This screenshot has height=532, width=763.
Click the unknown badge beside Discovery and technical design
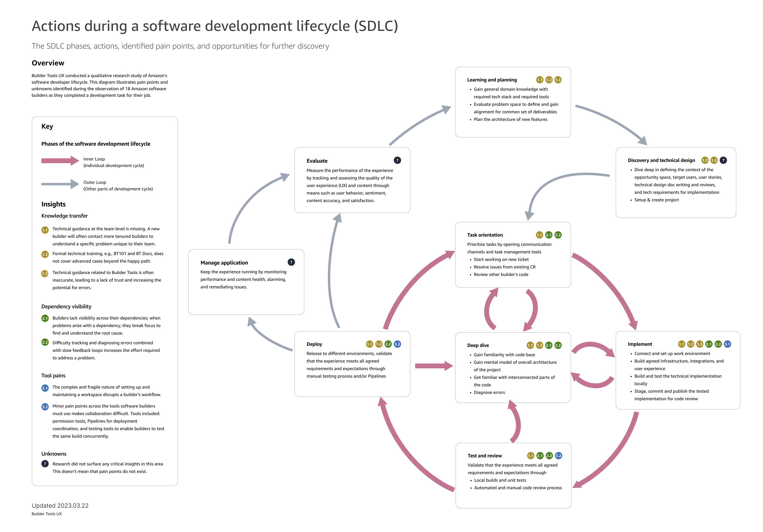pos(723,160)
